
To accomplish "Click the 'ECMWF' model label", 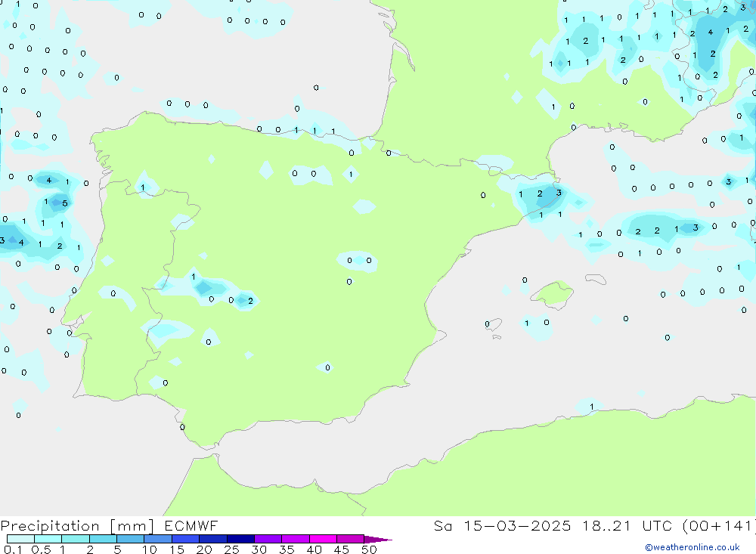I will point(191,526).
